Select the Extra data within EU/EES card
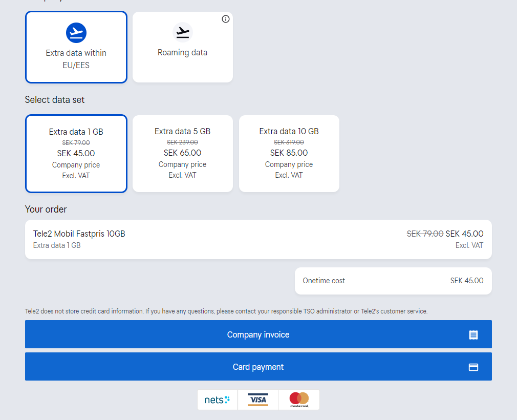 click(76, 47)
